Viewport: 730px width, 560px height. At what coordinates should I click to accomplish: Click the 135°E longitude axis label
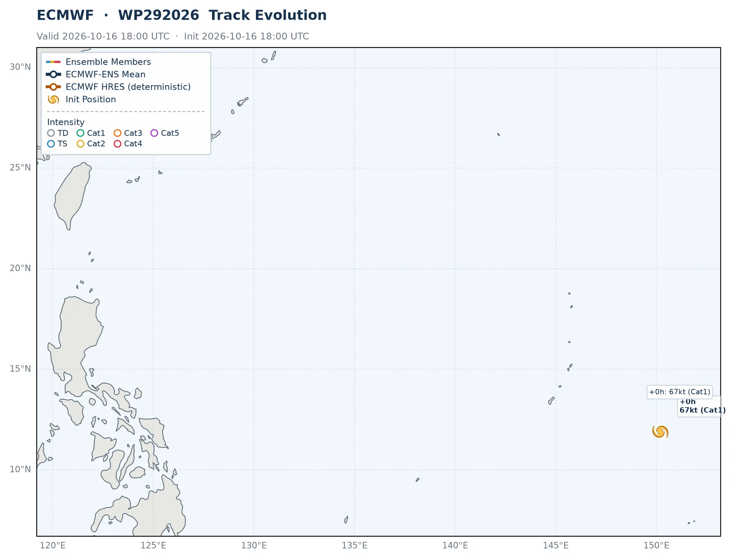coord(355,546)
